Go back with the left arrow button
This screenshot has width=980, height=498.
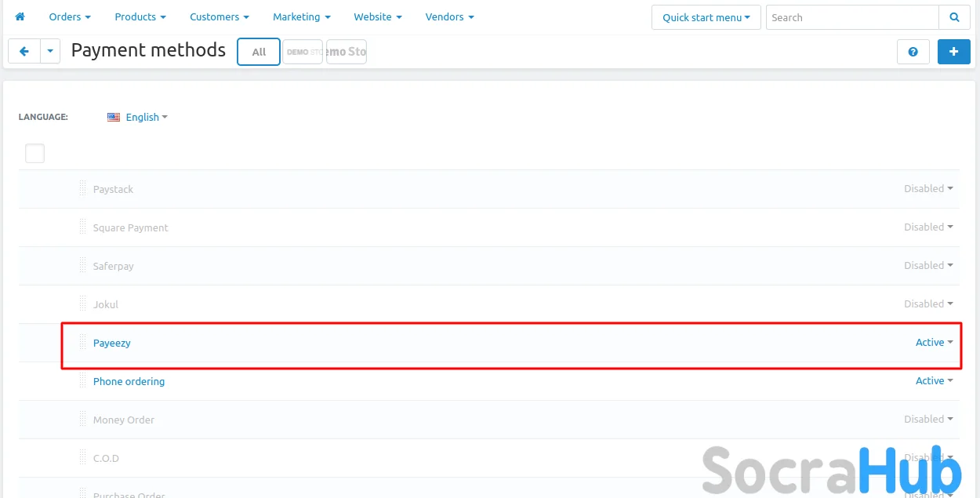point(24,52)
